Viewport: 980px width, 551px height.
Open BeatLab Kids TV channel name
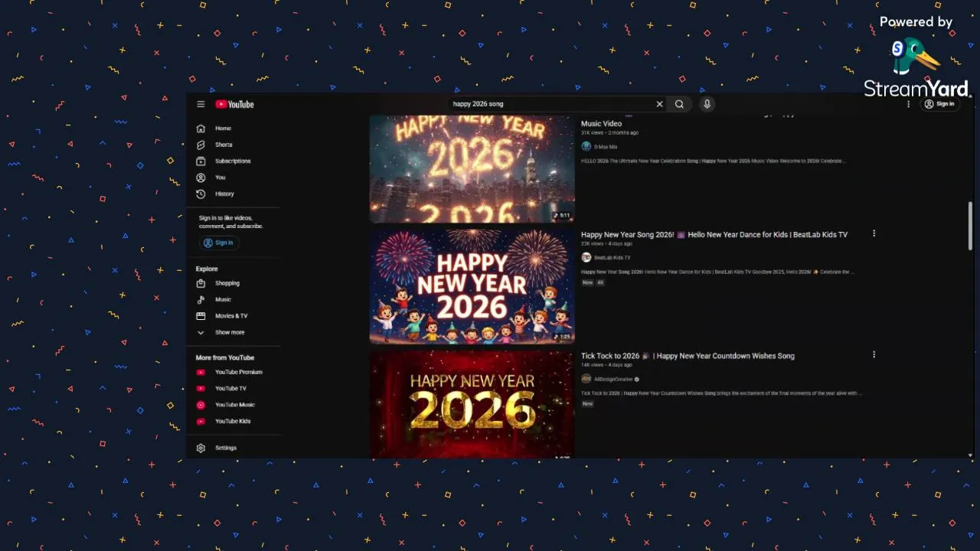pyautogui.click(x=612, y=258)
